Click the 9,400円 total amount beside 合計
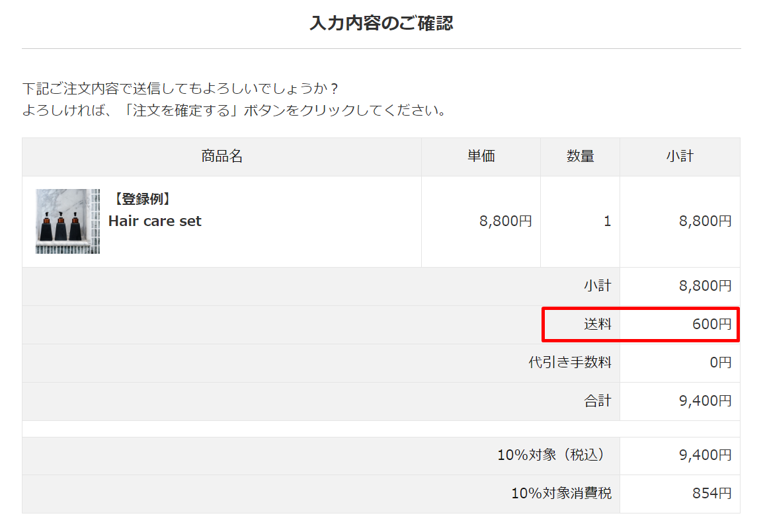The width and height of the screenshot is (765, 532). tap(705, 401)
